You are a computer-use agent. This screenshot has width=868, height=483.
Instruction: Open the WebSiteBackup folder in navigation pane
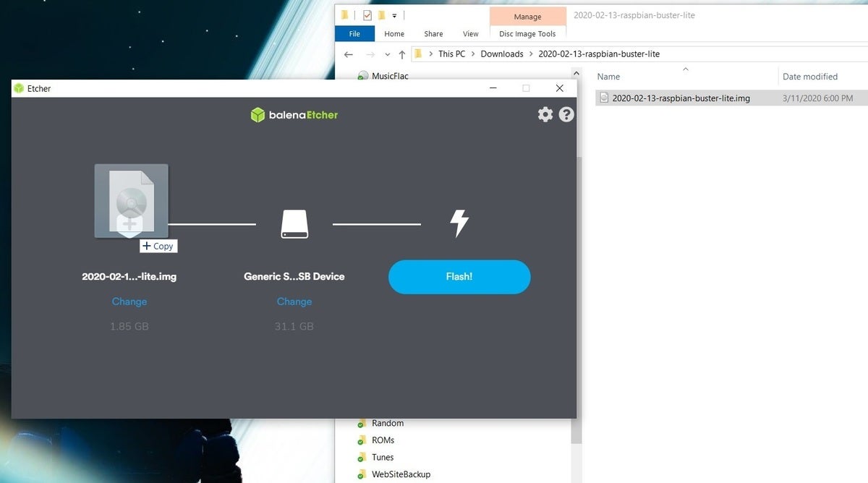(401, 474)
